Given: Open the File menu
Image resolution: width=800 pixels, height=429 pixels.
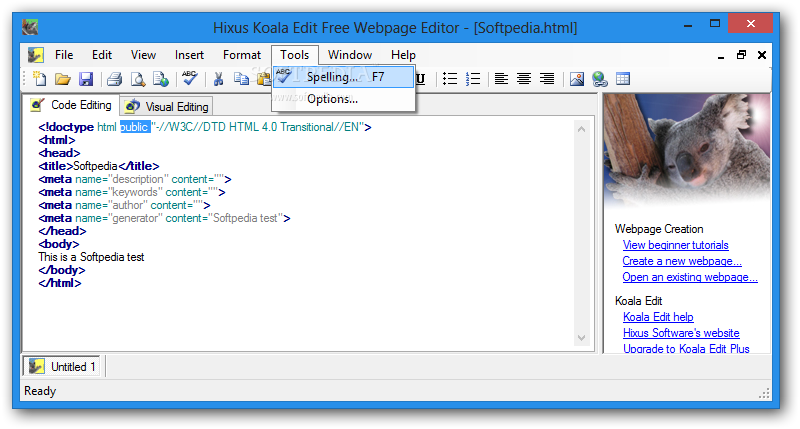Looking at the screenshot, I should pos(64,55).
